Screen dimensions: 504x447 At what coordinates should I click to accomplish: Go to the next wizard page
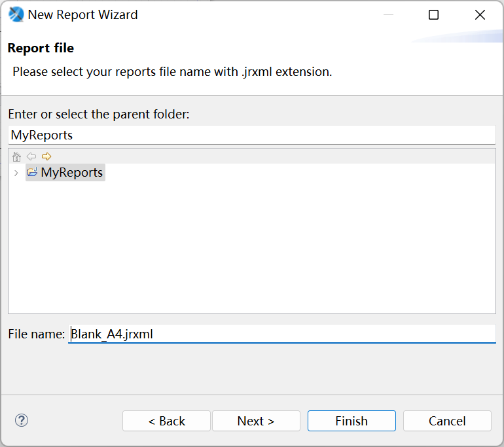256,421
